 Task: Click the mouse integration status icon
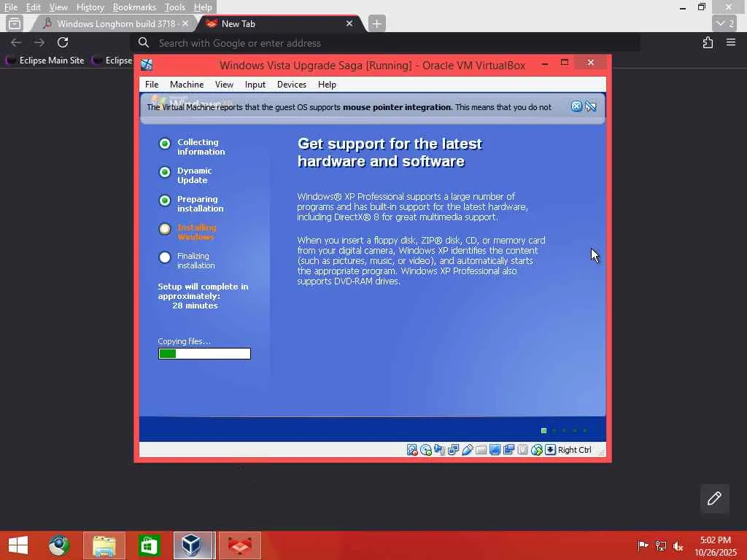(536, 450)
